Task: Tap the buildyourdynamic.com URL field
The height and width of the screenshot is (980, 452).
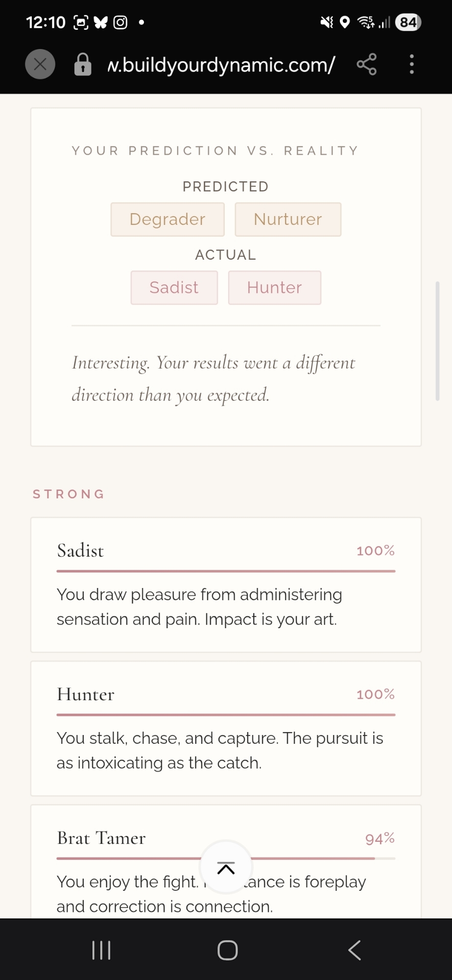Action: tap(221, 65)
